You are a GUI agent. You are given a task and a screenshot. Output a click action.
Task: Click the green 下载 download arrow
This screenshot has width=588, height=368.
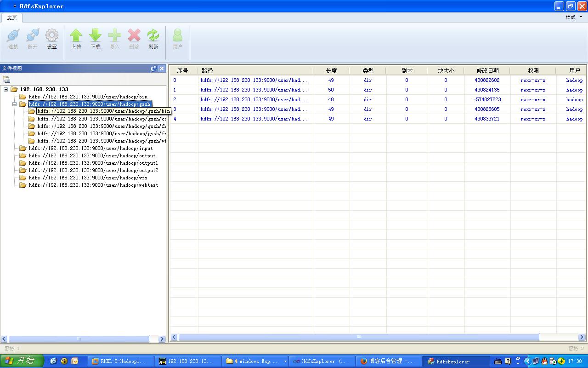click(96, 39)
